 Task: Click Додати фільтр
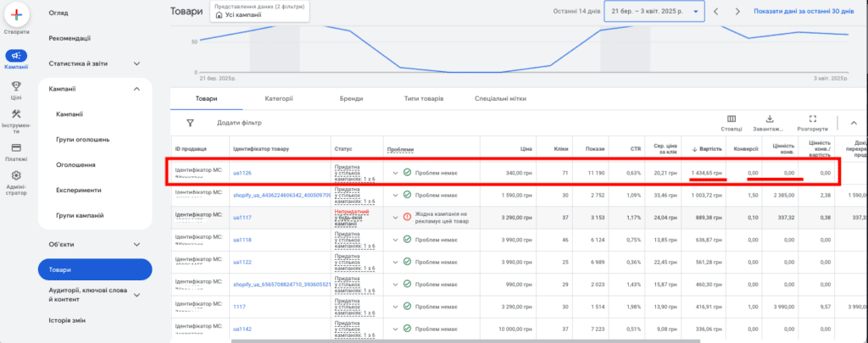[x=239, y=123]
